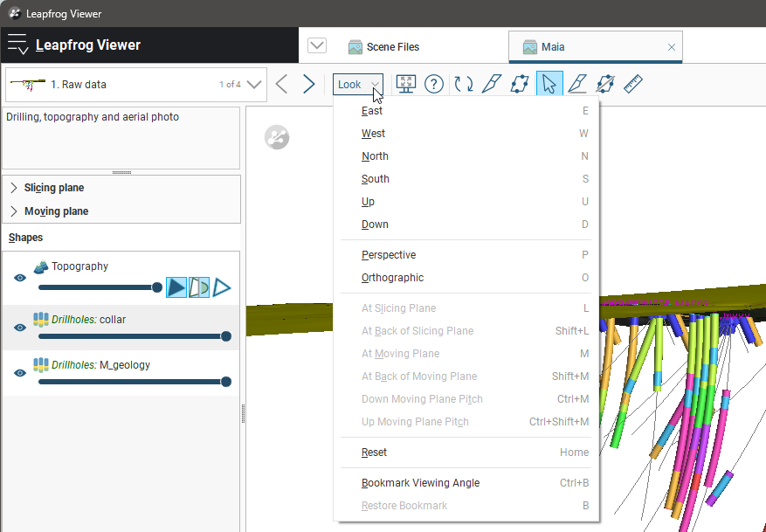Image resolution: width=766 pixels, height=532 pixels.
Task: Click the Maia tab image icon
Action: click(530, 47)
